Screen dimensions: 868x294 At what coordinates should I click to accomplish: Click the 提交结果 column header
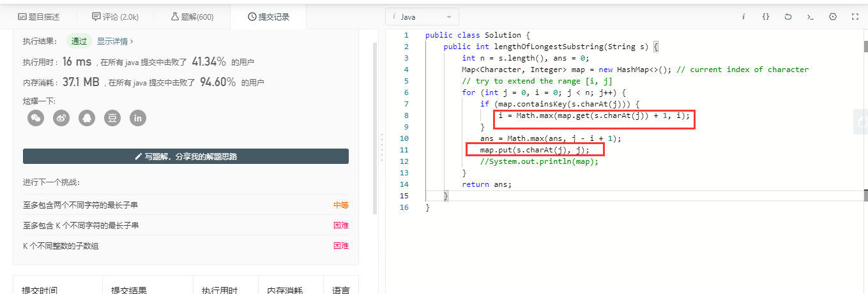tap(129, 291)
